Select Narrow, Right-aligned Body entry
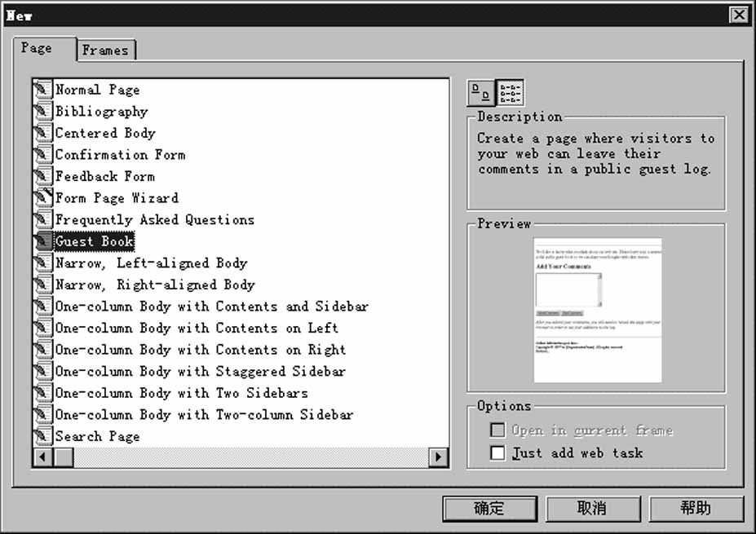Screen dimensions: 756x534 (155, 285)
